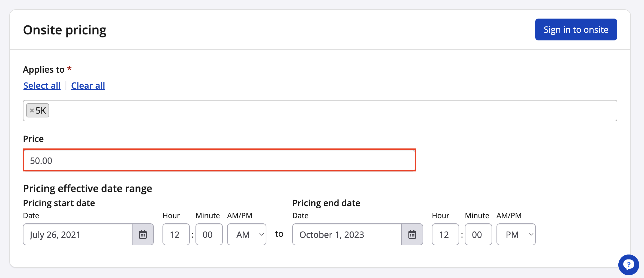Screen dimensions: 644x278
Task: Select the pricing end Minute input
Action: [x=478, y=235]
